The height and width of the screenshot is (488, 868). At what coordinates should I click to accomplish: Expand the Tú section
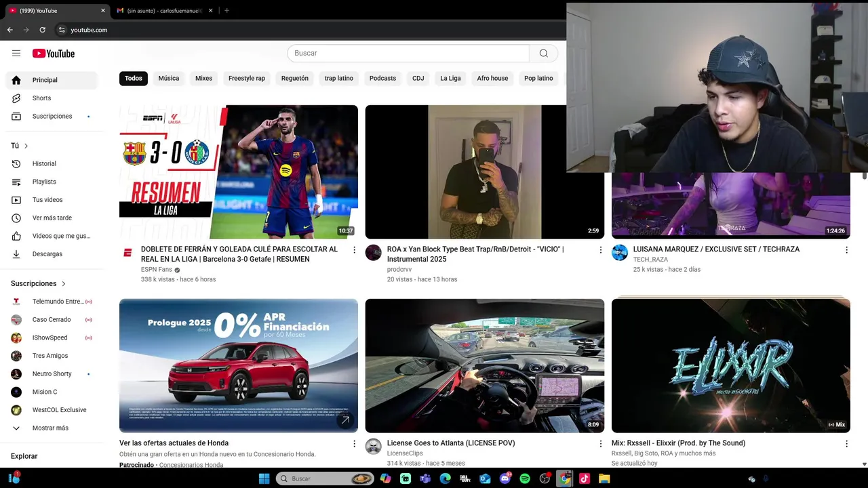[20, 146]
